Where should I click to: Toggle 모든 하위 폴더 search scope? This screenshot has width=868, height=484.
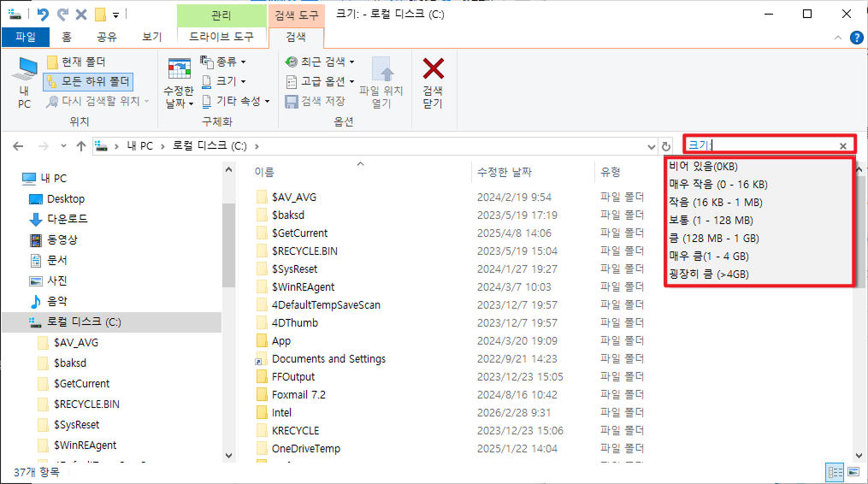[89, 81]
